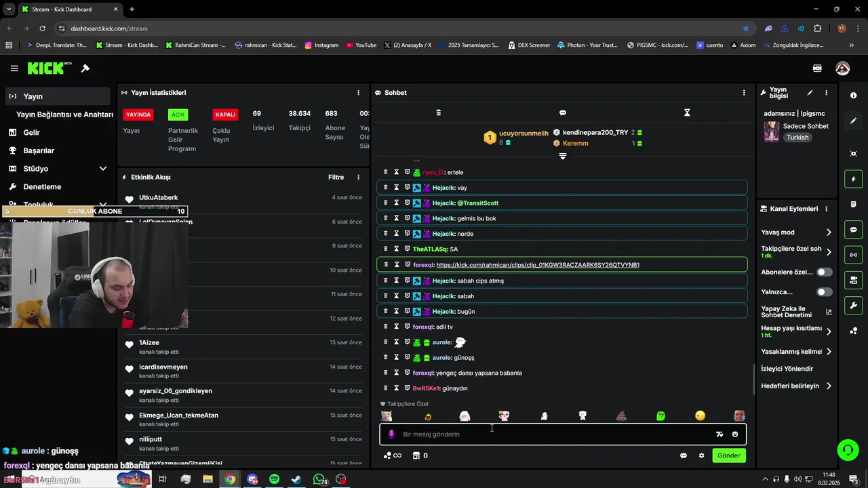Click the speech bubble icon atop the chat

[x=562, y=113]
